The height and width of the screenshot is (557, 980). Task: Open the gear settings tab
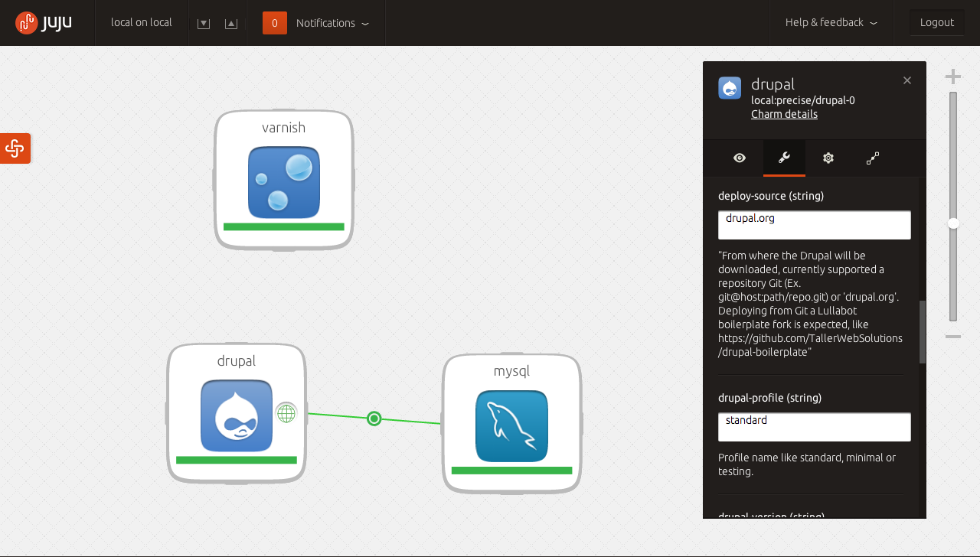pos(828,158)
